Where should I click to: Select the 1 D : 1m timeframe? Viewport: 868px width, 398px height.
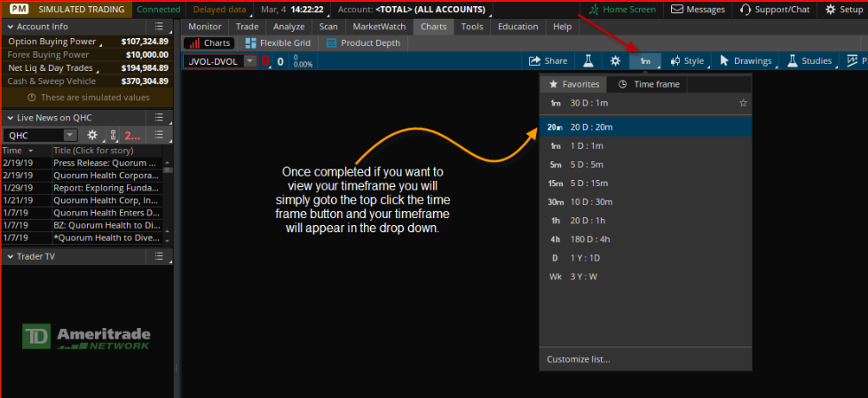[645, 146]
